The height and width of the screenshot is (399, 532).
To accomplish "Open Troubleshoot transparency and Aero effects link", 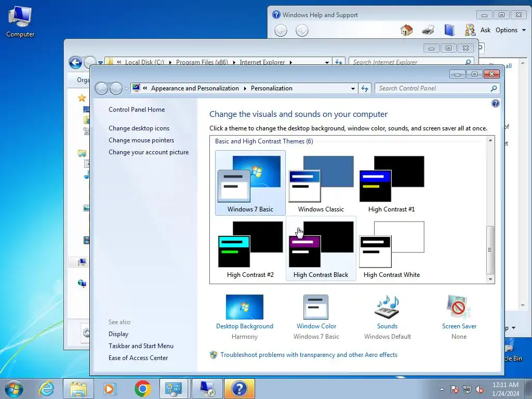I will point(309,354).
